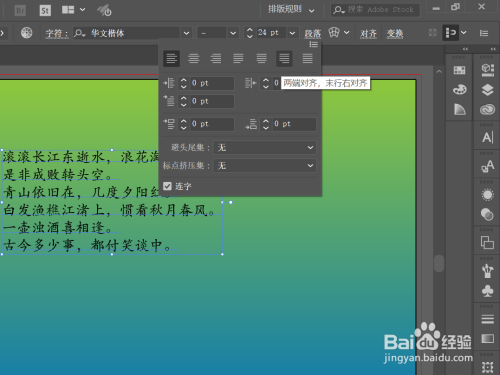Select align right paragraph button
The width and height of the screenshot is (500, 375).
click(x=216, y=59)
